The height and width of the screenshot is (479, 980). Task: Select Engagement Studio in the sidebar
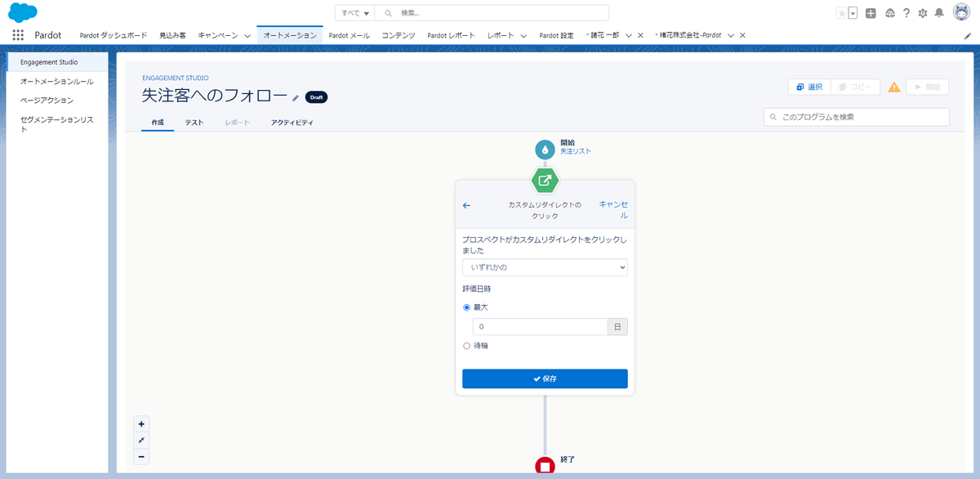tap(57, 62)
